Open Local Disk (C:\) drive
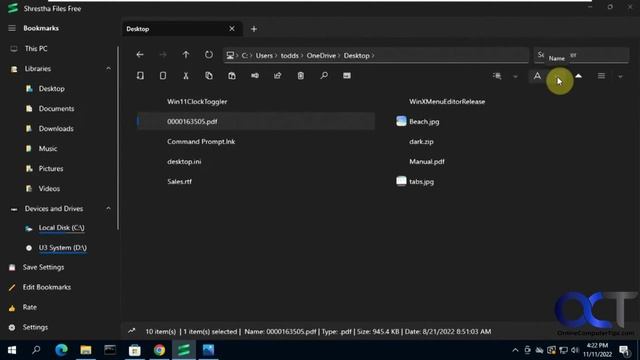The height and width of the screenshot is (360, 640). click(61, 228)
